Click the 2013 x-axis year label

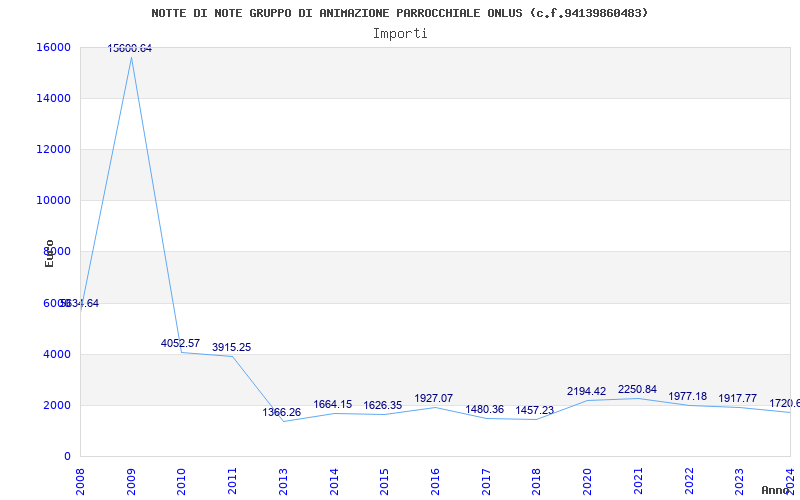283,482
